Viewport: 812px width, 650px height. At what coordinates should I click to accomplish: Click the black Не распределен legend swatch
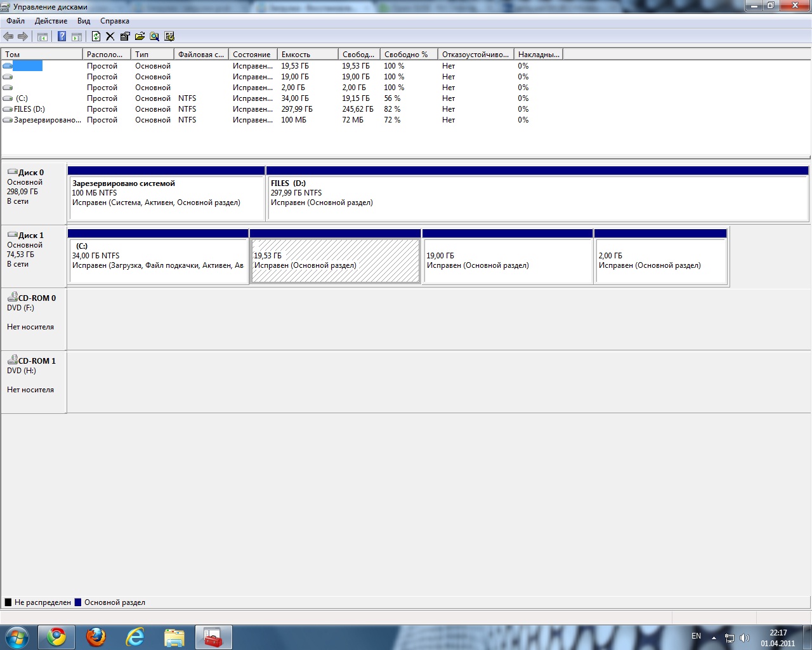point(8,602)
